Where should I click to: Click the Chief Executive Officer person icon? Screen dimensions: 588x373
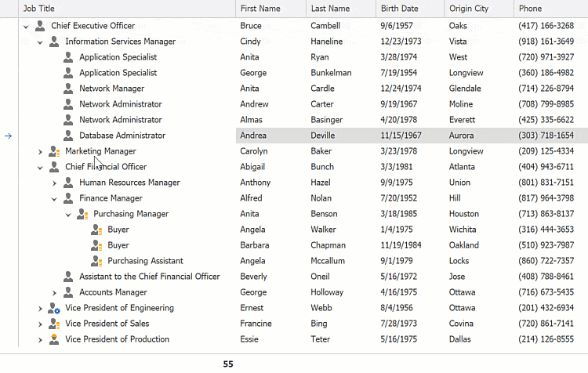coord(40,26)
